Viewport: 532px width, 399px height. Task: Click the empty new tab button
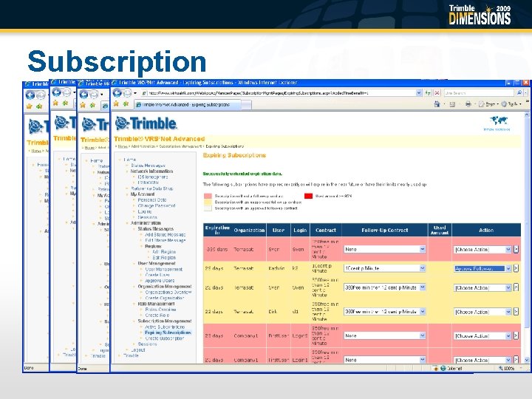click(247, 105)
